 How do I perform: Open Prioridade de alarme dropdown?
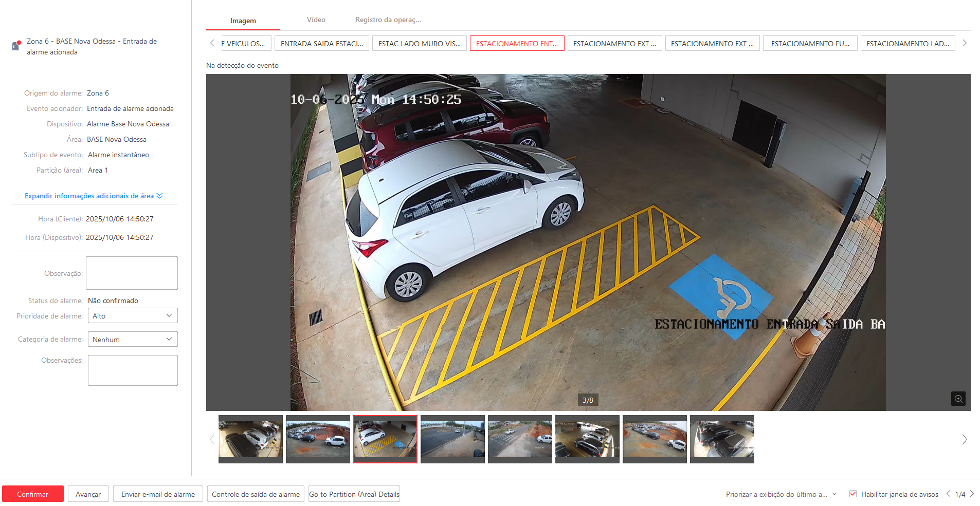click(x=133, y=316)
